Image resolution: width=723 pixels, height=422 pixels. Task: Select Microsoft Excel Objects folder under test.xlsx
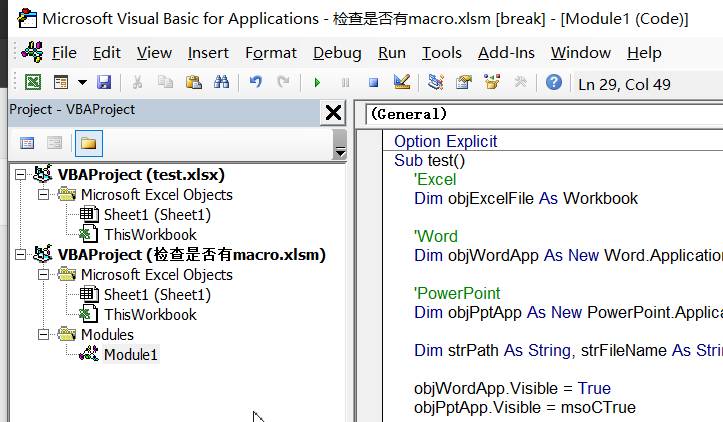157,195
